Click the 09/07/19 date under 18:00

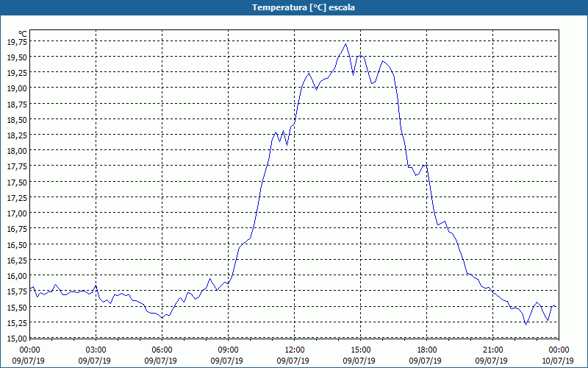coord(426,361)
